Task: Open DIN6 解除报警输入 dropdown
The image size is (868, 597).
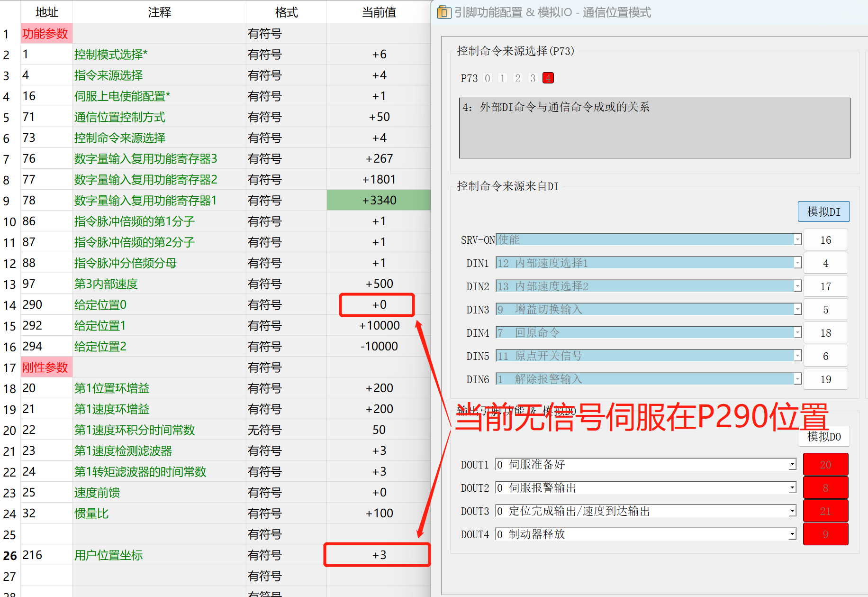Action: click(x=797, y=379)
